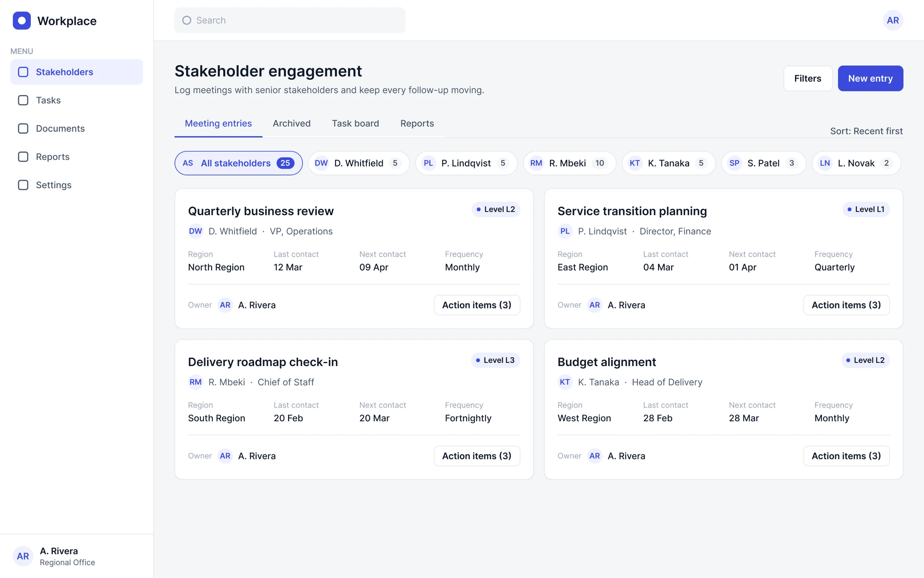Filter by L. Novak chip
The height and width of the screenshot is (578, 924).
856,163
